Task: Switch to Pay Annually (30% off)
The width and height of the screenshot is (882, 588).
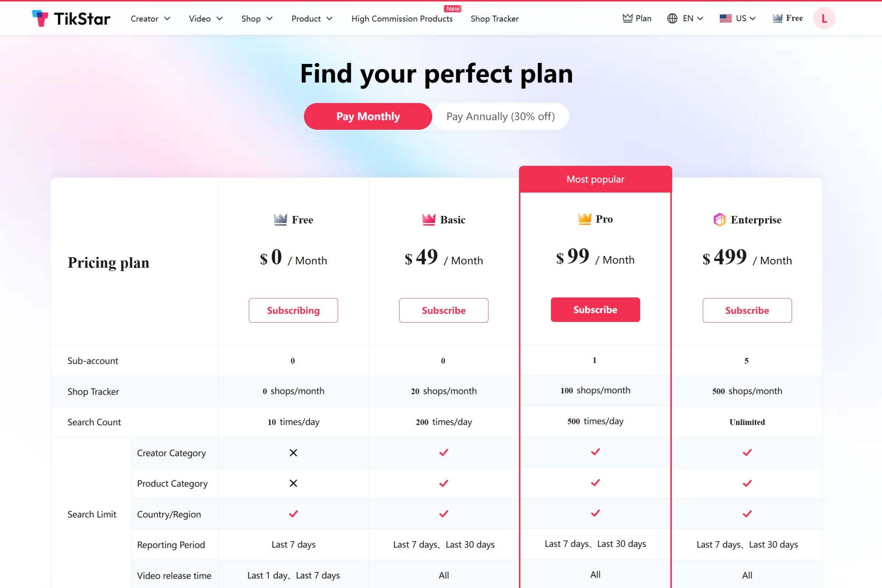Action: point(500,116)
